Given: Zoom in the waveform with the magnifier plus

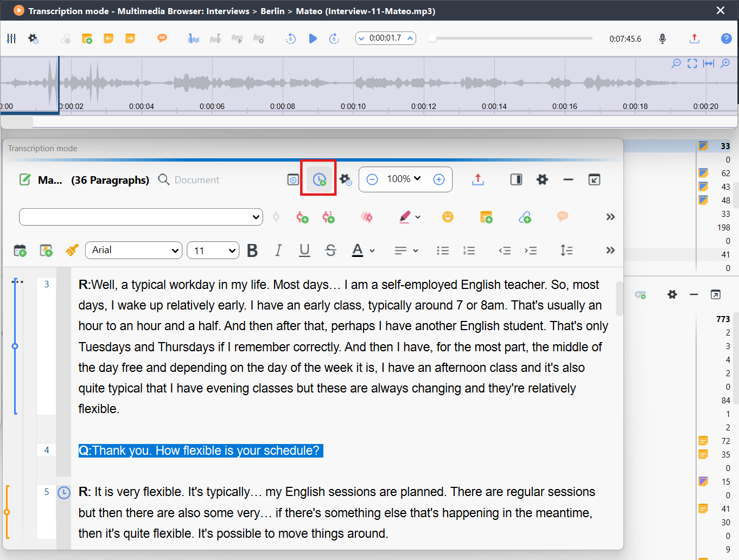Looking at the screenshot, I should click(725, 63).
